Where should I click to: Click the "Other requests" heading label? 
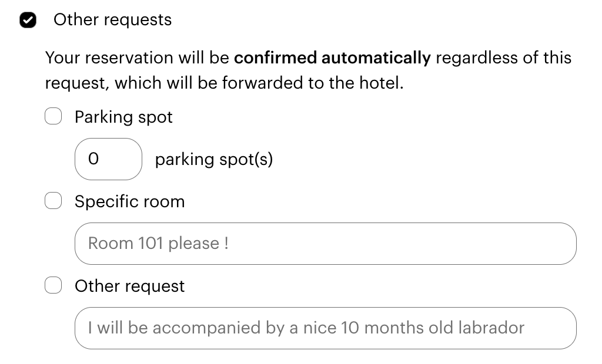coord(112,20)
